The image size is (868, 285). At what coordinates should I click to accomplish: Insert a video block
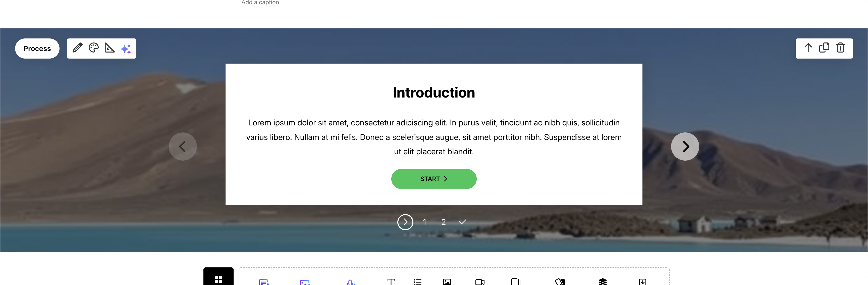[x=480, y=282]
